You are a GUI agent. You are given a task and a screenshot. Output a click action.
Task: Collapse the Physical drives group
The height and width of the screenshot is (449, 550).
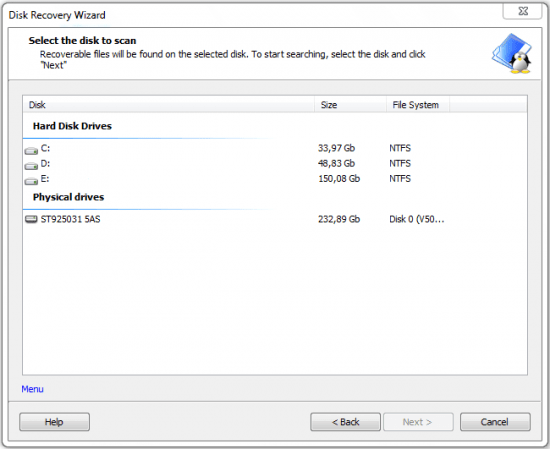[x=68, y=197]
